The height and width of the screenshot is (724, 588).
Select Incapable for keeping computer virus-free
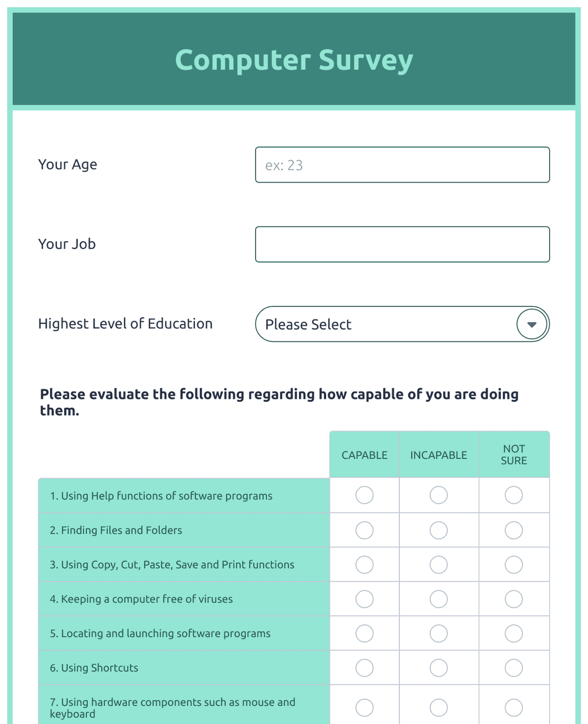pos(439,598)
